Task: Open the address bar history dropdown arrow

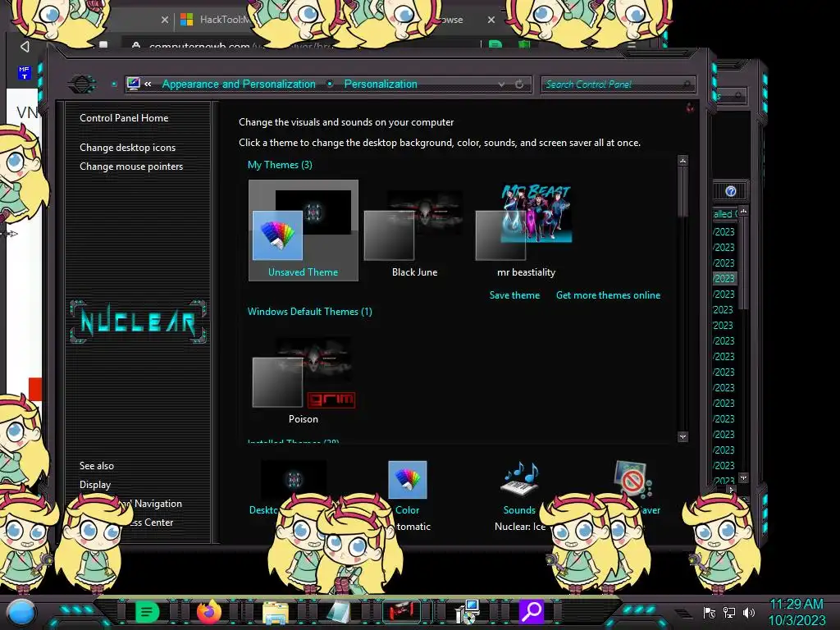Action: pos(501,84)
